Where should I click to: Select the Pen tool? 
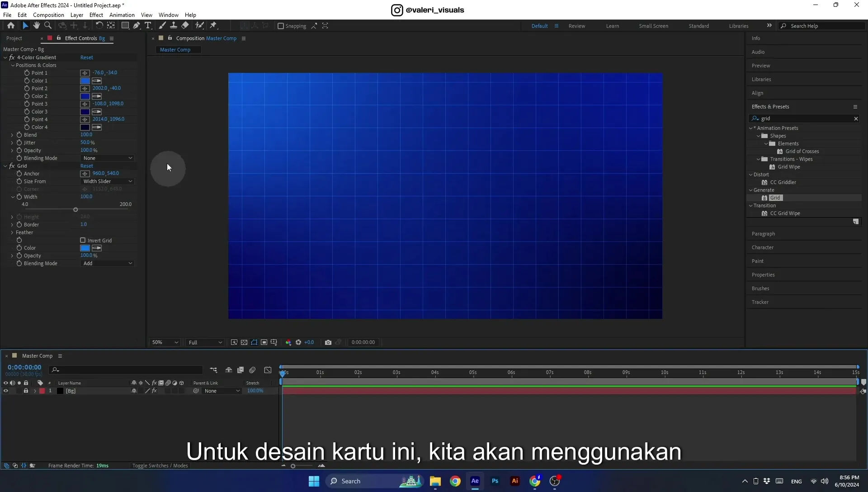pyautogui.click(x=136, y=26)
